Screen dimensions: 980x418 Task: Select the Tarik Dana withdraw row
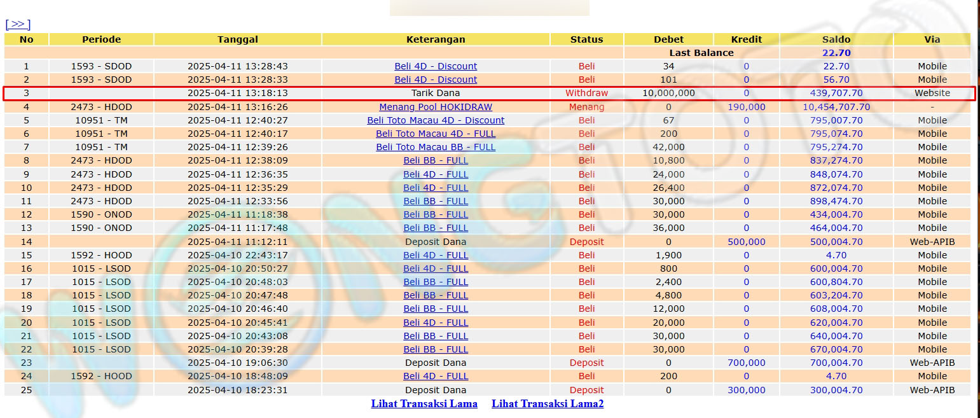(436, 93)
